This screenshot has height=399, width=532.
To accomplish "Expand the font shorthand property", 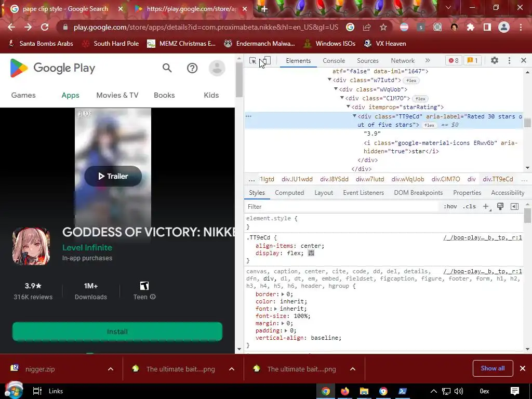I will point(275,309).
